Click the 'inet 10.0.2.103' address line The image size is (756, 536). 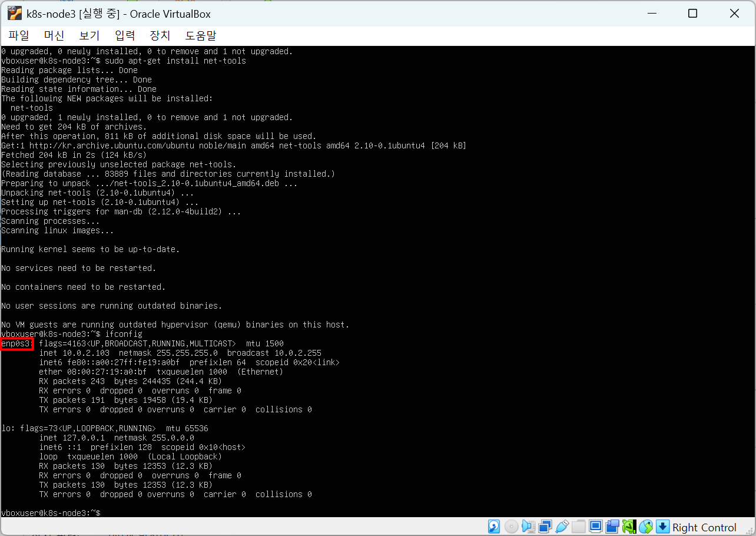[x=180, y=353]
